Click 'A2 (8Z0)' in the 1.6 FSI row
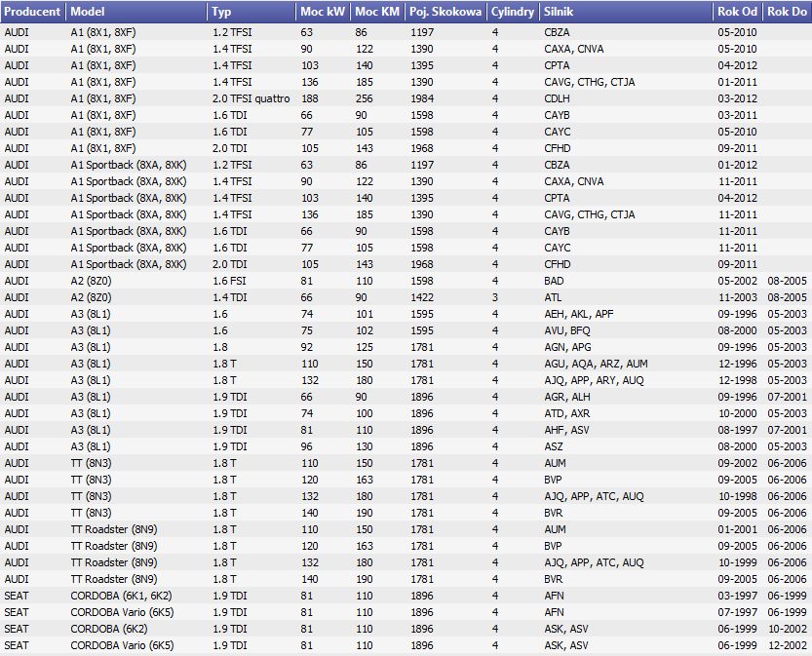This screenshot has height=656, width=812. (92, 281)
